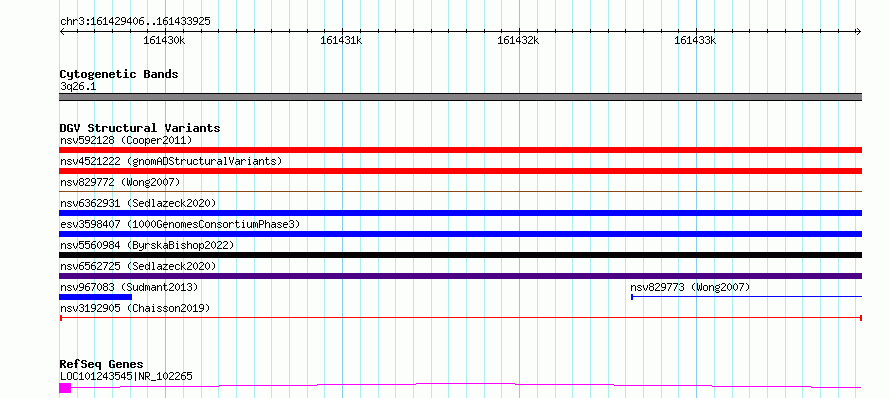The width and height of the screenshot is (890, 398).
Task: Open the nsv3192905 (Chaisson2019) label
Action: coord(135,309)
